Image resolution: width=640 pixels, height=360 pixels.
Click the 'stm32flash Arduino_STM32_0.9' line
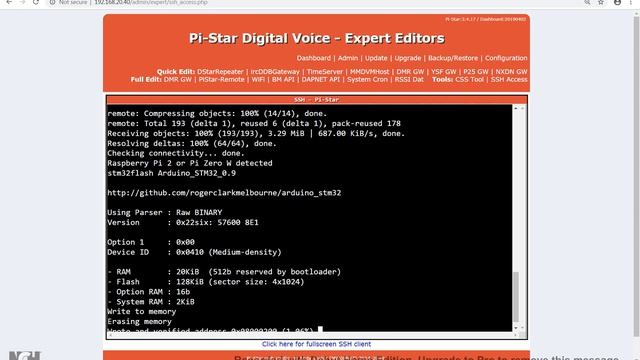171,173
